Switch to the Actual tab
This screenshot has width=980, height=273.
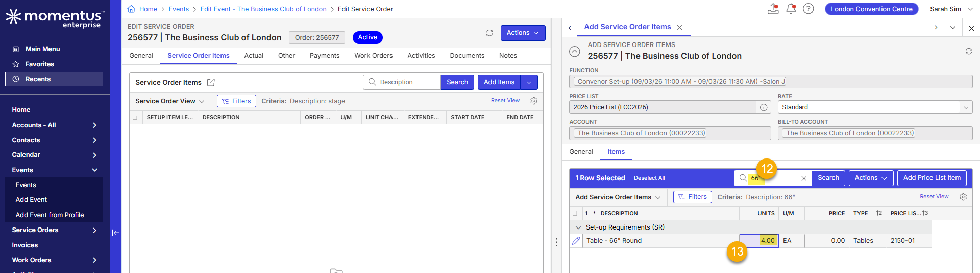click(254, 56)
